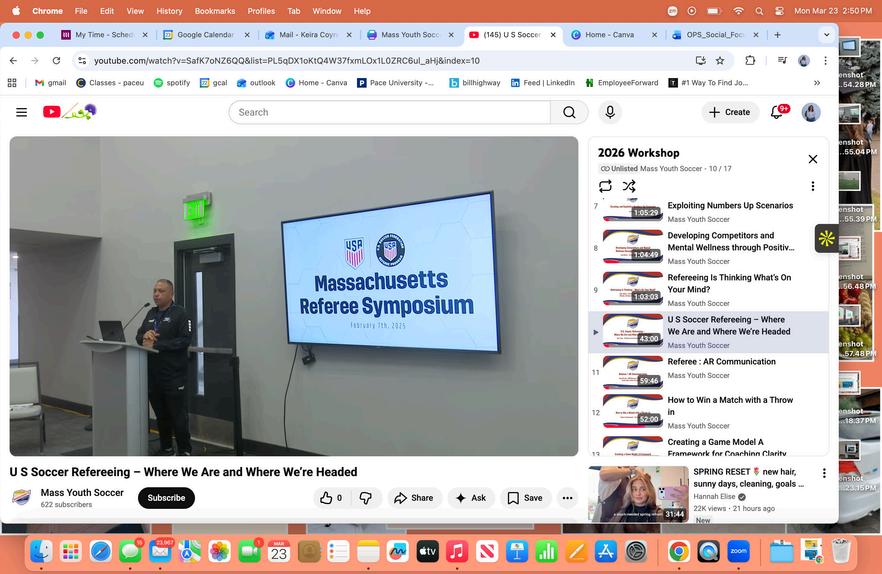This screenshot has width=882, height=574.
Task: Open gmail bookmark
Action: coord(51,83)
